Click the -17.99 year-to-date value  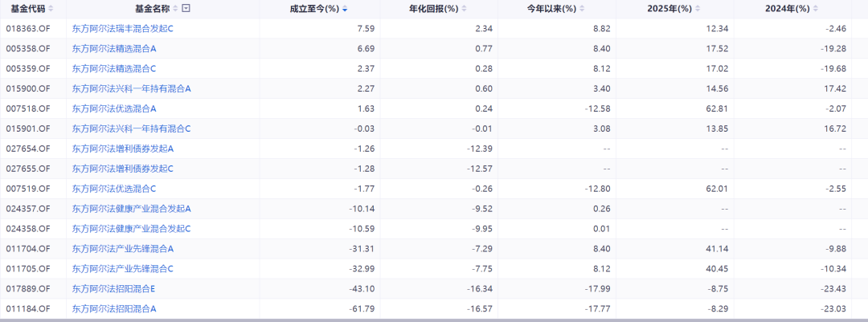pos(597,289)
